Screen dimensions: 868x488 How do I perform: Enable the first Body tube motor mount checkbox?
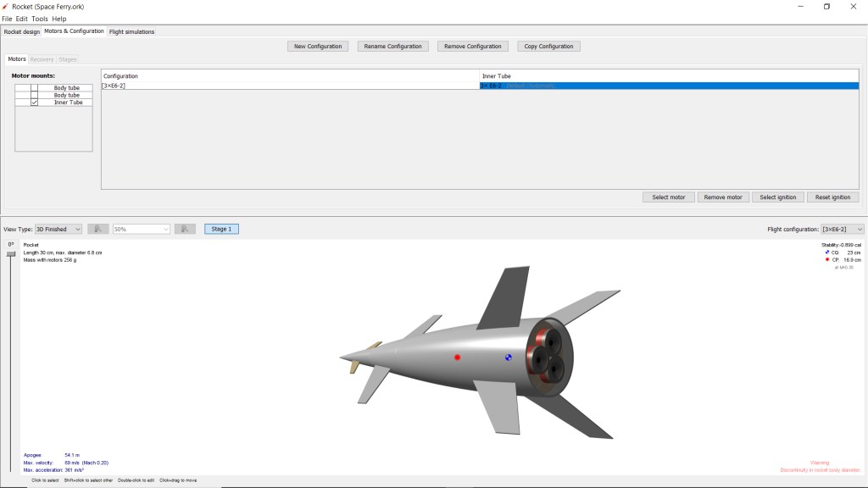tap(35, 88)
